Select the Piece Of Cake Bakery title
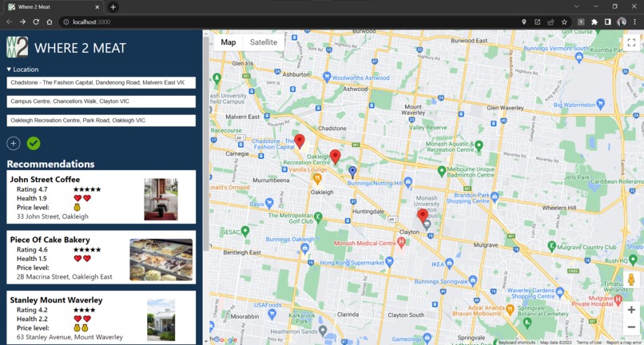 [x=50, y=240]
